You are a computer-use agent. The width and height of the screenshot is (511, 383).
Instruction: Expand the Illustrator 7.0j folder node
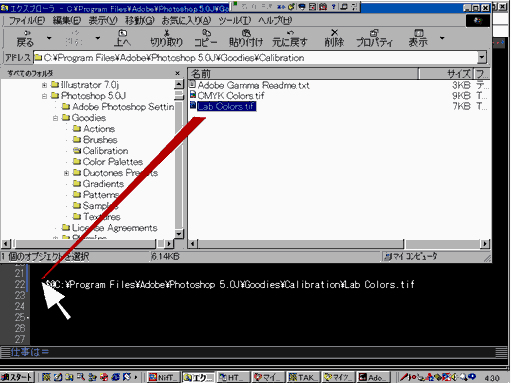point(44,85)
